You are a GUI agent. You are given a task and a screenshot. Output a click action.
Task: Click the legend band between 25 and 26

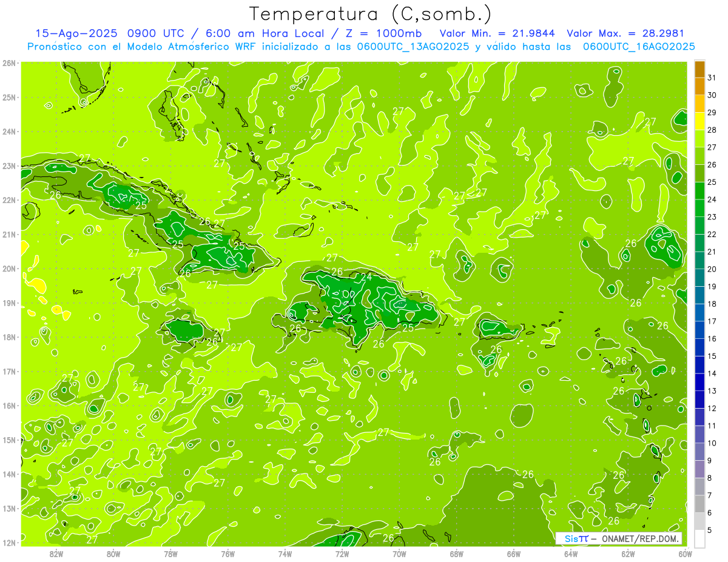[699, 173]
